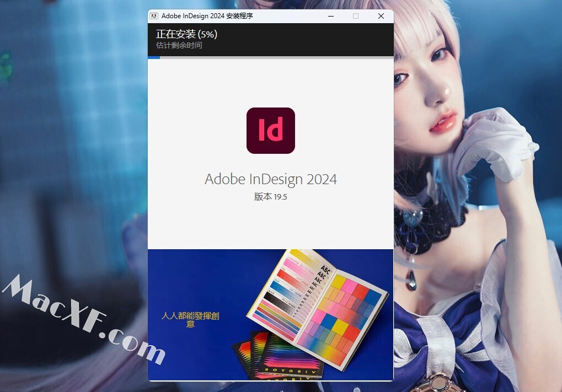Screen dimensions: 562x392
Task: Click the '人人都能發揮創意' slogan text
Action: pos(190,320)
